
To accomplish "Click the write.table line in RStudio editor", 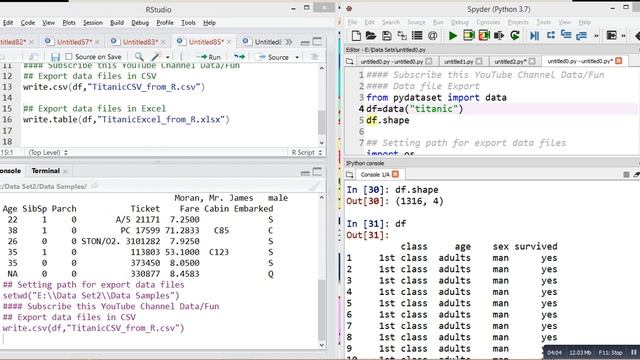I will (126, 120).
